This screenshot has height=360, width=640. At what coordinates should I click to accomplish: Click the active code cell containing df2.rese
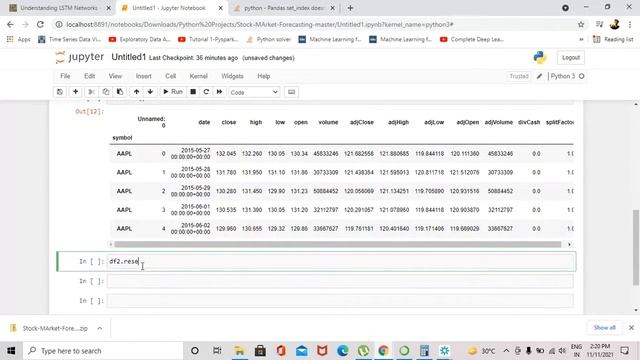340,262
